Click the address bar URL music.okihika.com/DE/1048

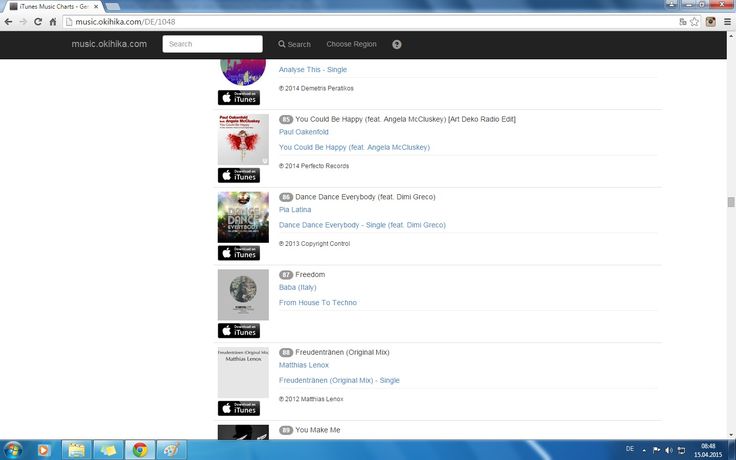point(125,22)
